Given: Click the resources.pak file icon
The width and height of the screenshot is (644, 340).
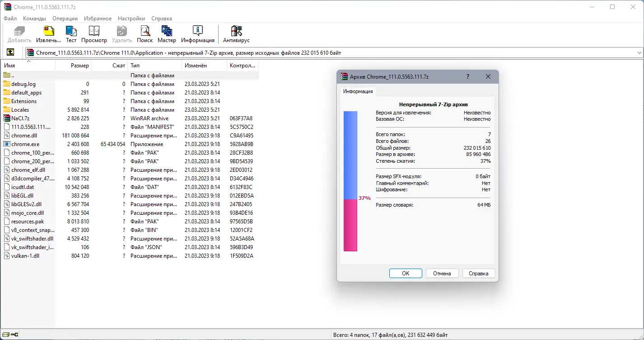Looking at the screenshot, I should point(7,221).
